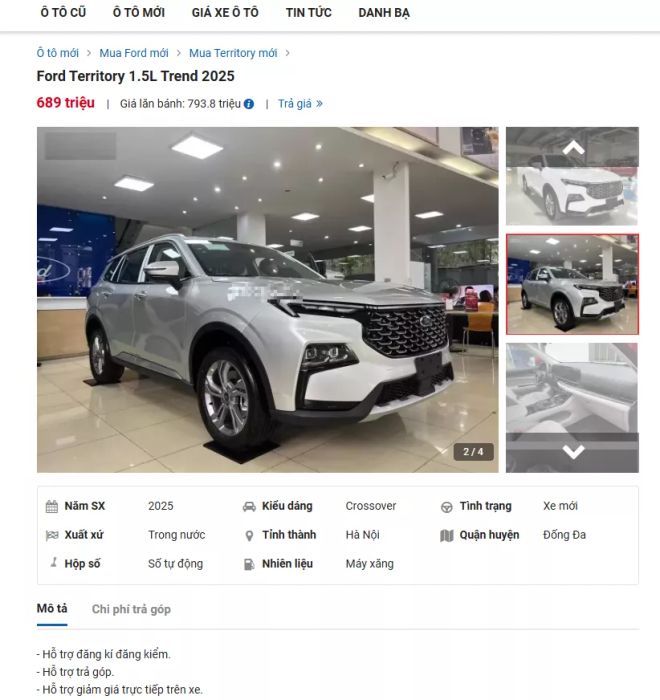Select the highlighted silver Territory thumbnail
Viewport: 660px width, 700px height.
click(572, 284)
